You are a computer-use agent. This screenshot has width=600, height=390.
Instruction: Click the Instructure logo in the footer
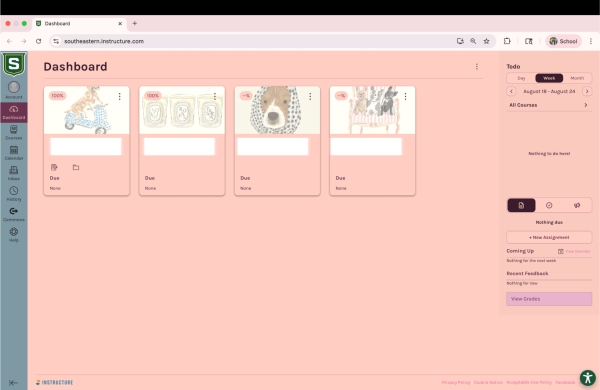tap(54, 382)
